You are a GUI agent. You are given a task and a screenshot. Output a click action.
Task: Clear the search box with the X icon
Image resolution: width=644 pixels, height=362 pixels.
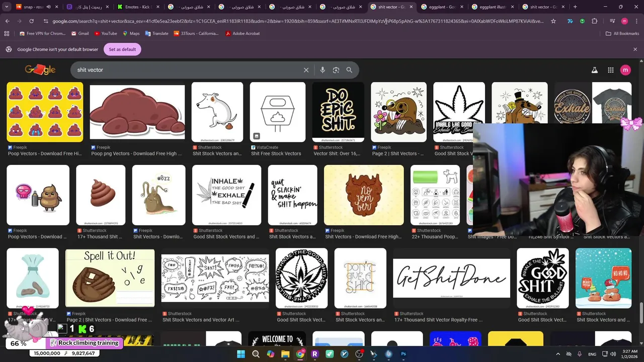pos(306,70)
